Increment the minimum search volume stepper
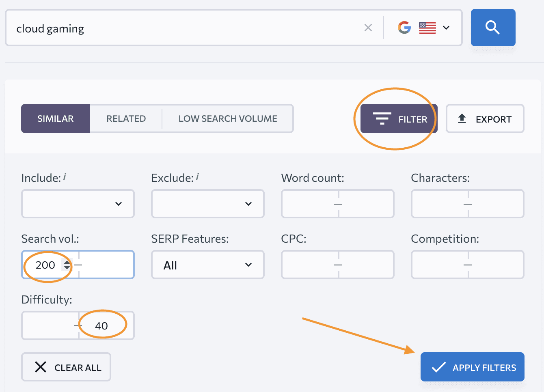Viewport: 544px width, 392px height. 67,263
